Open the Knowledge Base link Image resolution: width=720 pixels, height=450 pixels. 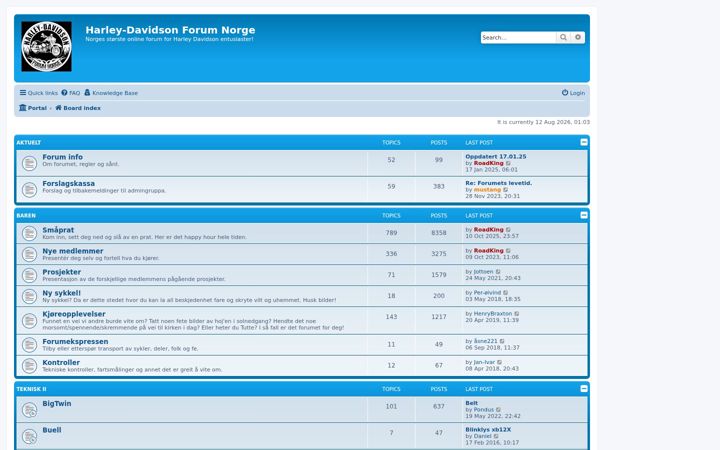111,93
